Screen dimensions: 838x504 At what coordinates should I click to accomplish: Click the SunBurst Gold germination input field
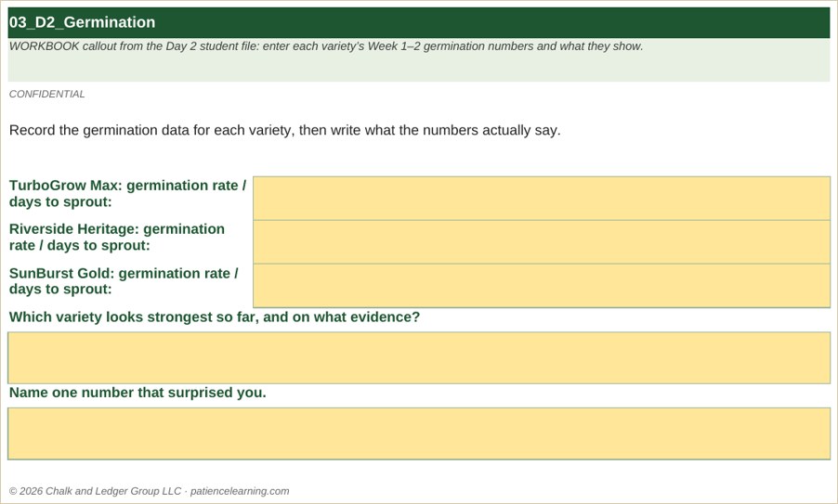pos(542,286)
